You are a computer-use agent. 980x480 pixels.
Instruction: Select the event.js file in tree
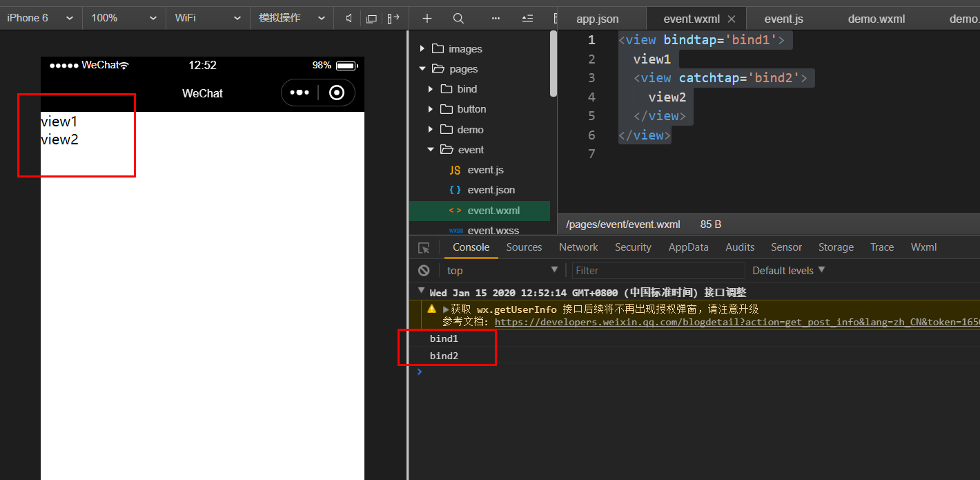pos(480,170)
